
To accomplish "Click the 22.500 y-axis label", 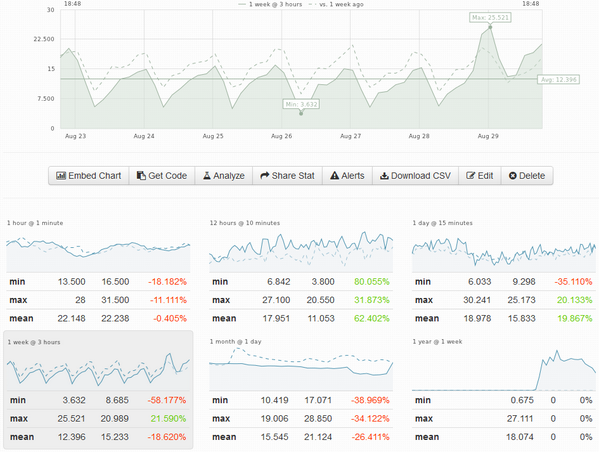I will (x=44, y=39).
